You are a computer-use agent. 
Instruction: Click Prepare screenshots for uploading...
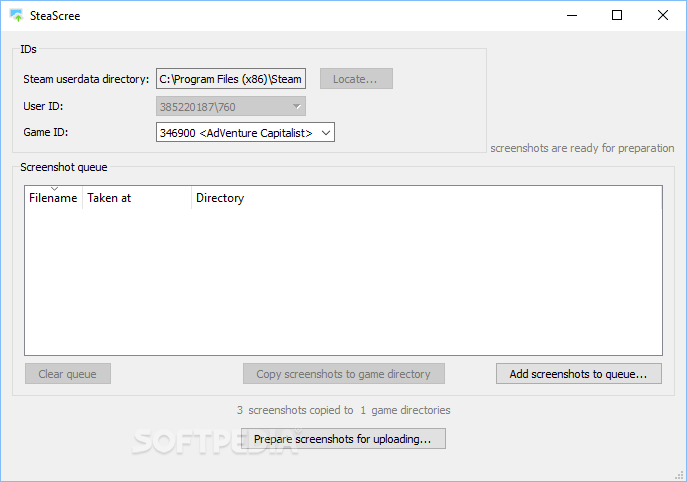[344, 439]
